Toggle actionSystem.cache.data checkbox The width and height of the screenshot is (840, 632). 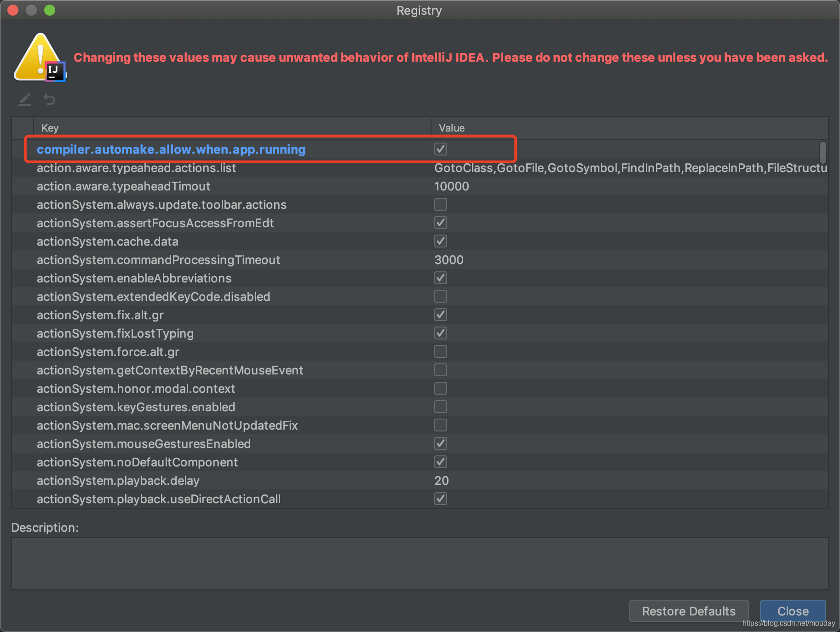pos(441,241)
